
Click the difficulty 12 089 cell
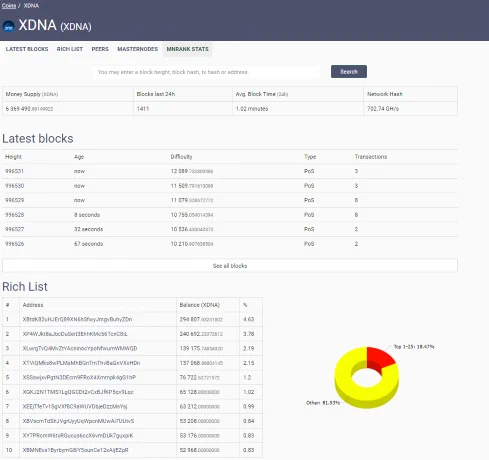[192, 171]
